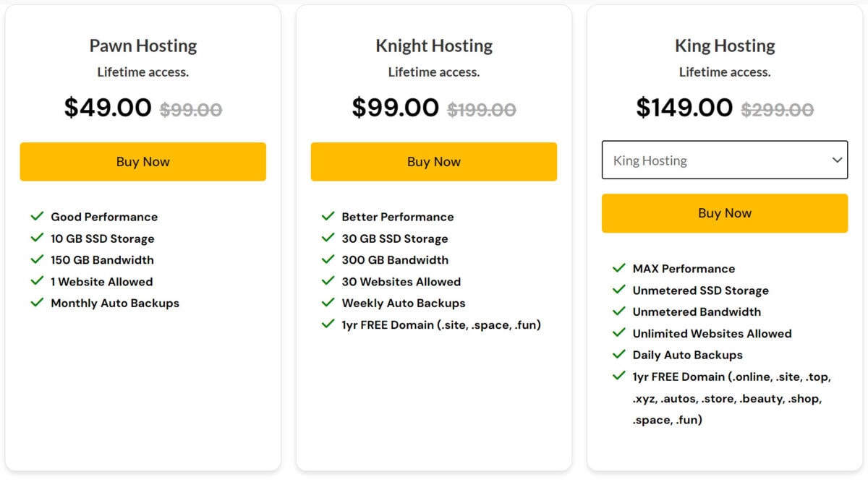Click checkmark beside 300 GB Bandwidth

click(x=328, y=259)
